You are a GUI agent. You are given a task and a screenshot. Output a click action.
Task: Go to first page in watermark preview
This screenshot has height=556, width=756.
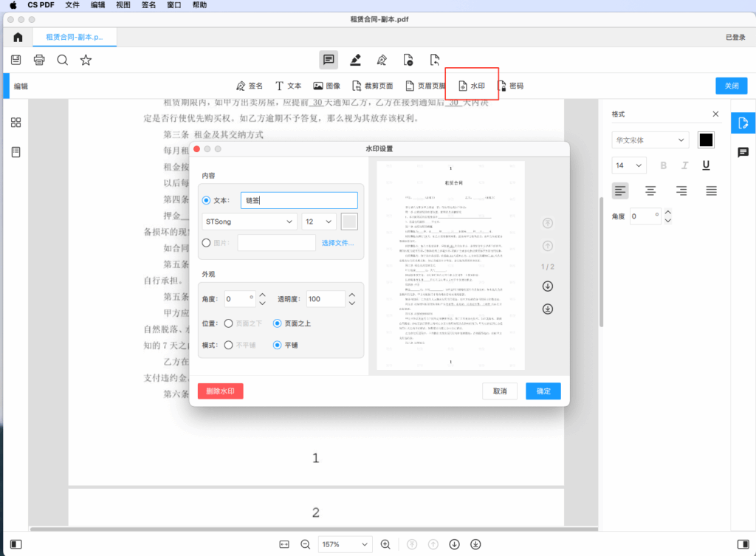(x=548, y=223)
